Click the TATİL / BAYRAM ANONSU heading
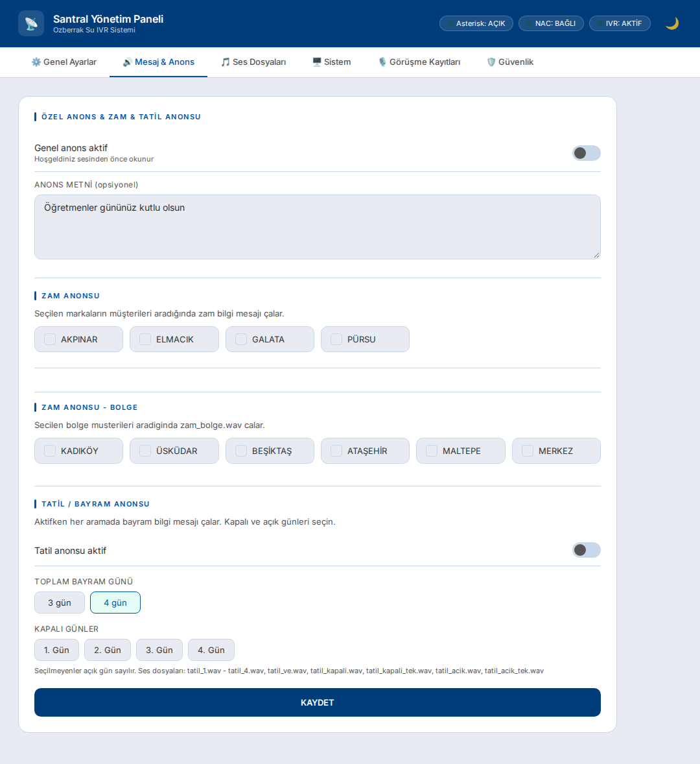Viewport: 700px width, 764px height. (x=95, y=504)
